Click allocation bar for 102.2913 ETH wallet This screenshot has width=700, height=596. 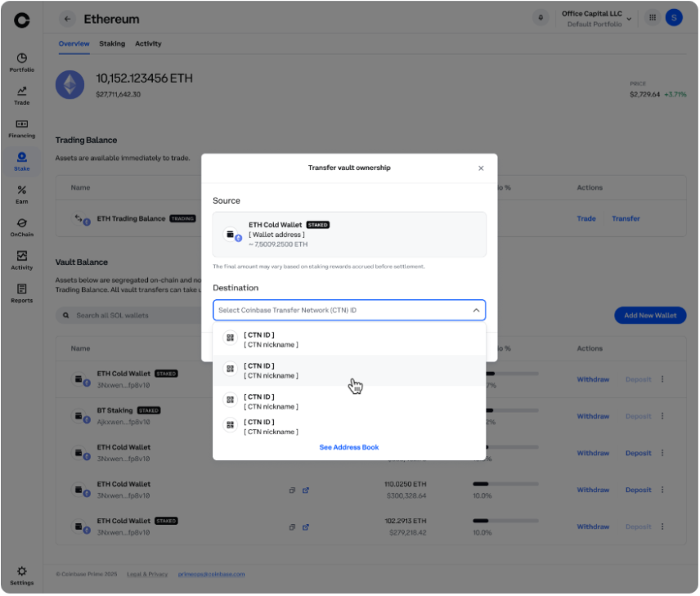click(x=506, y=521)
